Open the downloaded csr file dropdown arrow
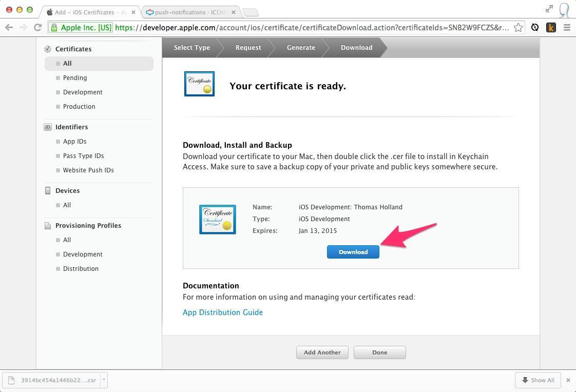This screenshot has height=392, width=576. [104, 380]
